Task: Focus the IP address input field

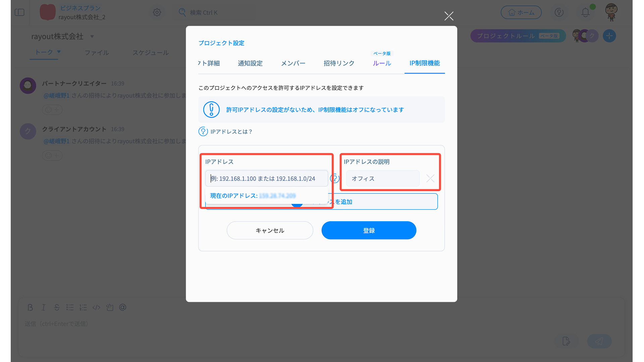Action: [x=266, y=178]
